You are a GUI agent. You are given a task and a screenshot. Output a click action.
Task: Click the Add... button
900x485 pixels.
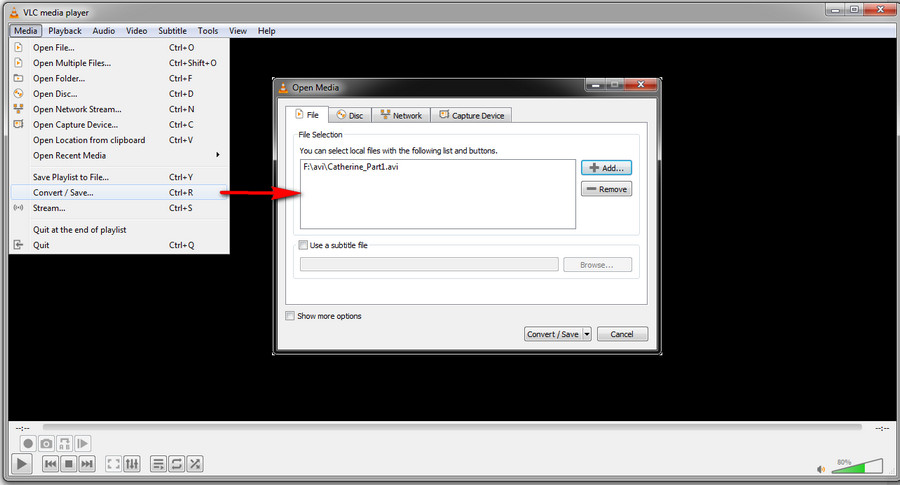click(607, 168)
